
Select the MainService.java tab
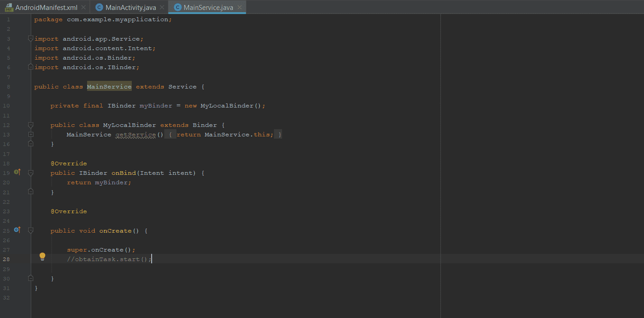click(208, 8)
